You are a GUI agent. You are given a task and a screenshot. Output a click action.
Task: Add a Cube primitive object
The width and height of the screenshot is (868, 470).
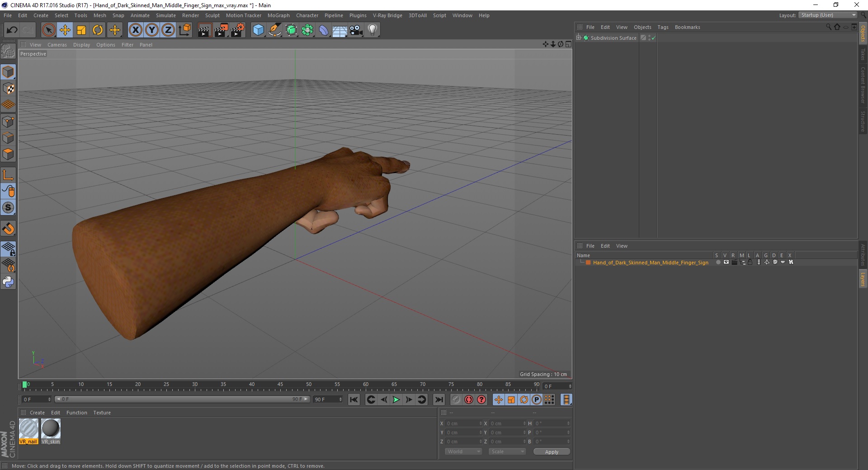[x=258, y=30]
